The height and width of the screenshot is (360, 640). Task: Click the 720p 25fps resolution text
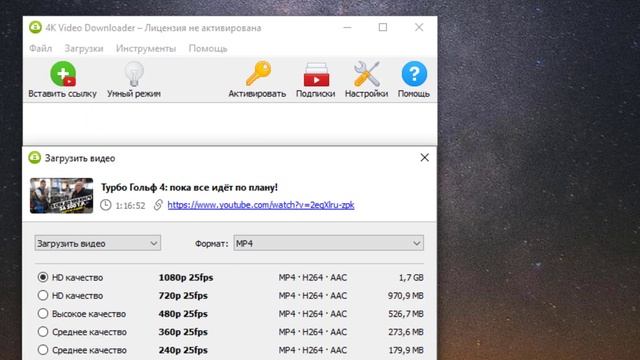(183, 296)
